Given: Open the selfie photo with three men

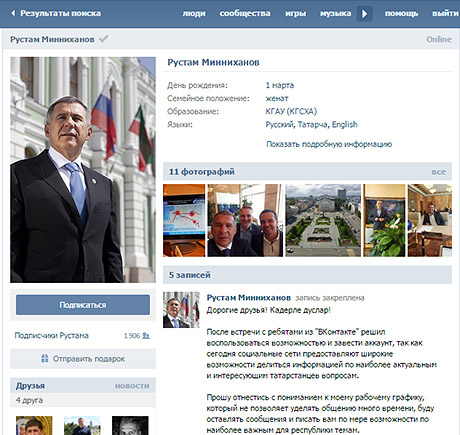Looking at the screenshot, I should pos(245,220).
